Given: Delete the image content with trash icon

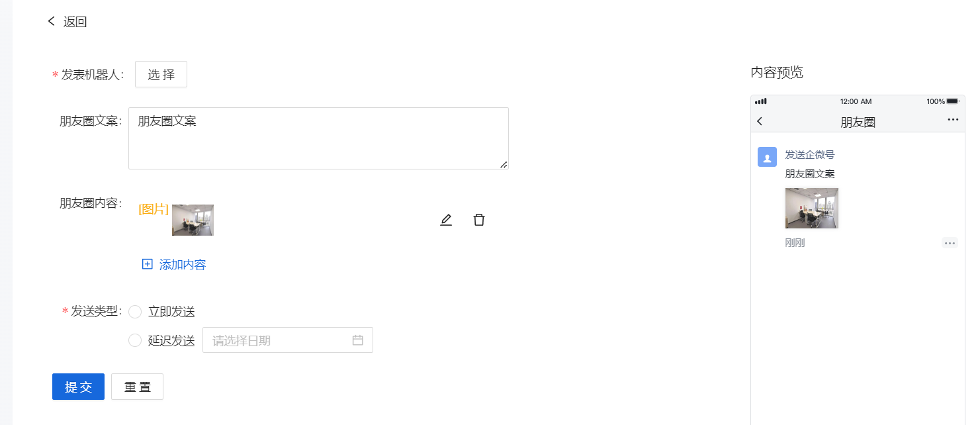Looking at the screenshot, I should tap(479, 220).
